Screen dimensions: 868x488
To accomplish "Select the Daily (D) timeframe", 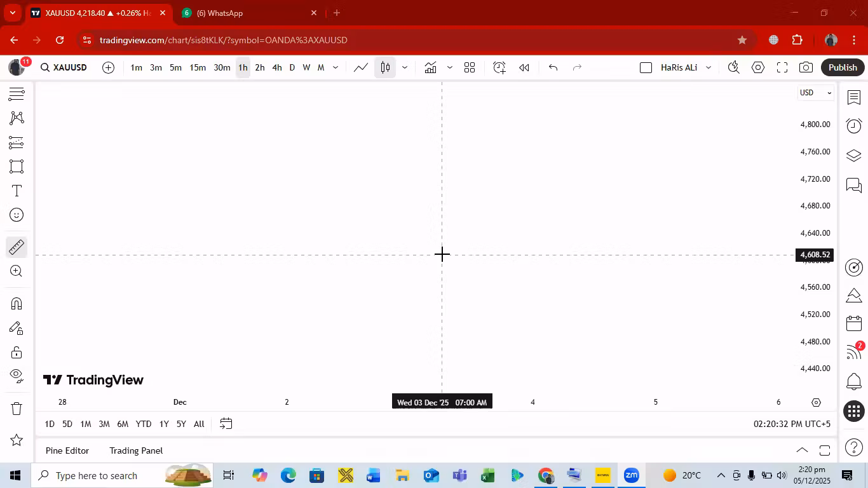I will point(292,67).
